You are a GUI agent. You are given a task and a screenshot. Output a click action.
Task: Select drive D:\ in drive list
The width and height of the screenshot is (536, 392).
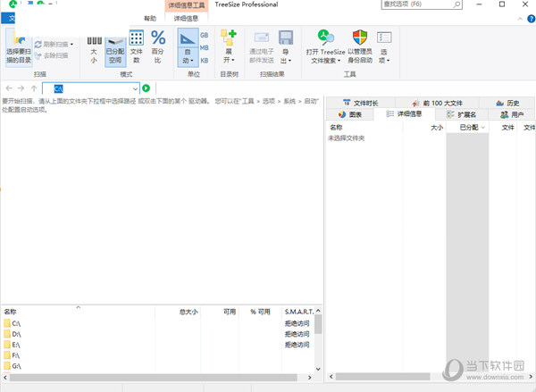point(13,334)
